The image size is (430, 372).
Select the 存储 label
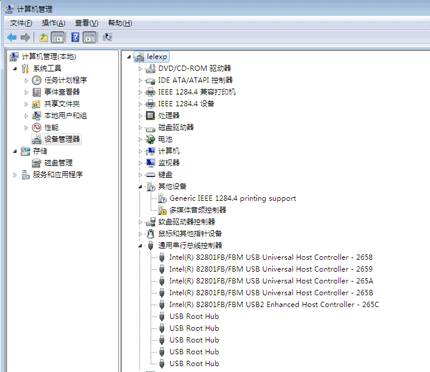[x=40, y=151]
